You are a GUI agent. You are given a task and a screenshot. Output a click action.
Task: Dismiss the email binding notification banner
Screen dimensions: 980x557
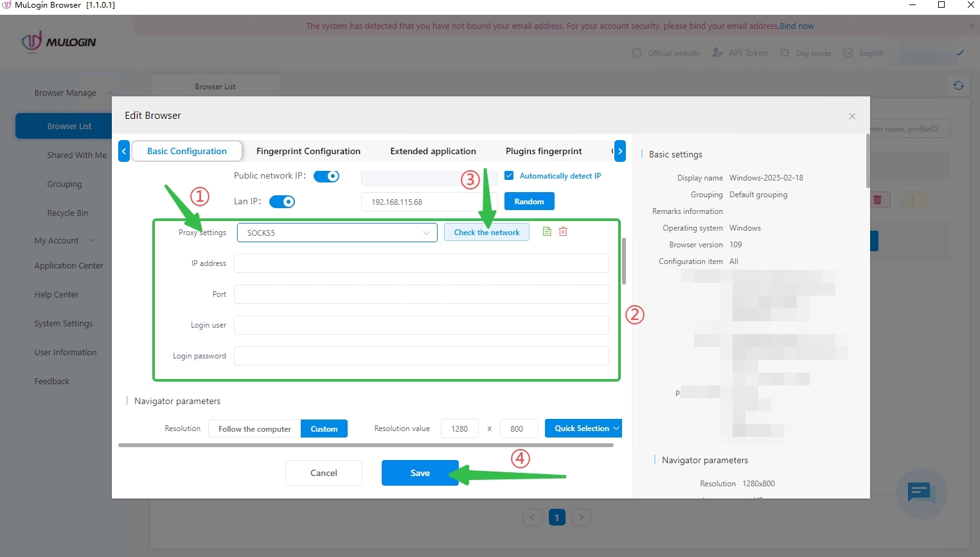click(972, 26)
